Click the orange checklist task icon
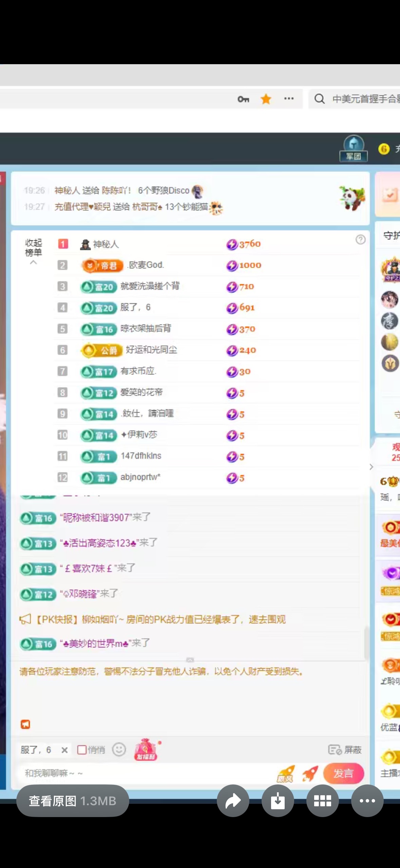The height and width of the screenshot is (868, 400). [390, 195]
